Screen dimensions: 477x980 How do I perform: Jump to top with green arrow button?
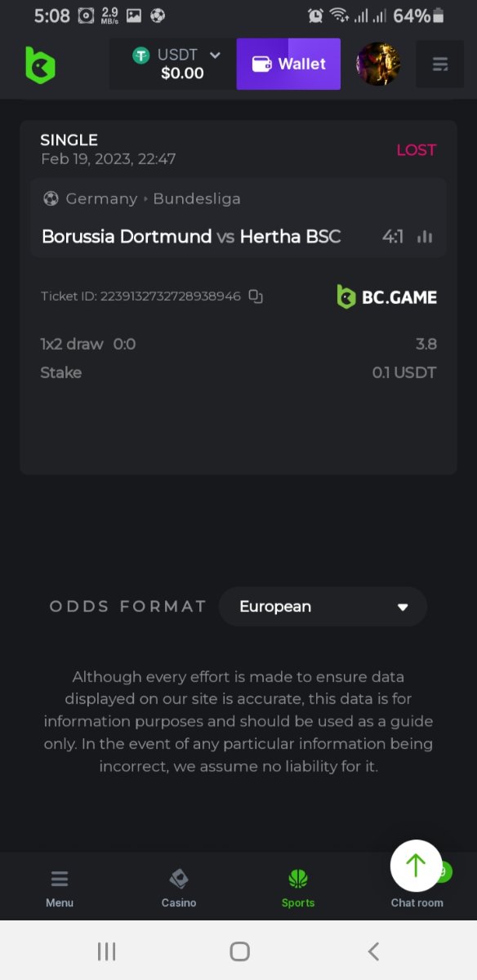pos(417,866)
